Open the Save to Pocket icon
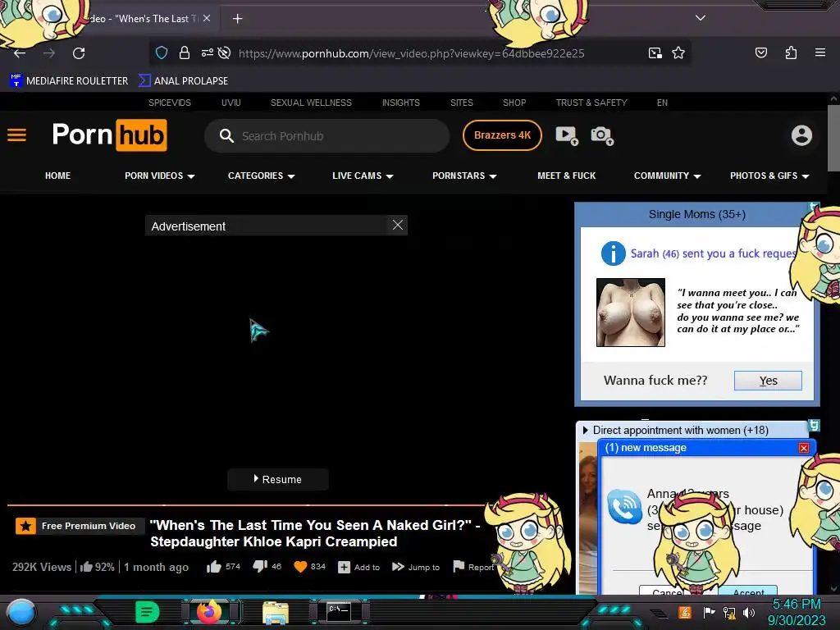Image resolution: width=840 pixels, height=630 pixels. click(760, 52)
